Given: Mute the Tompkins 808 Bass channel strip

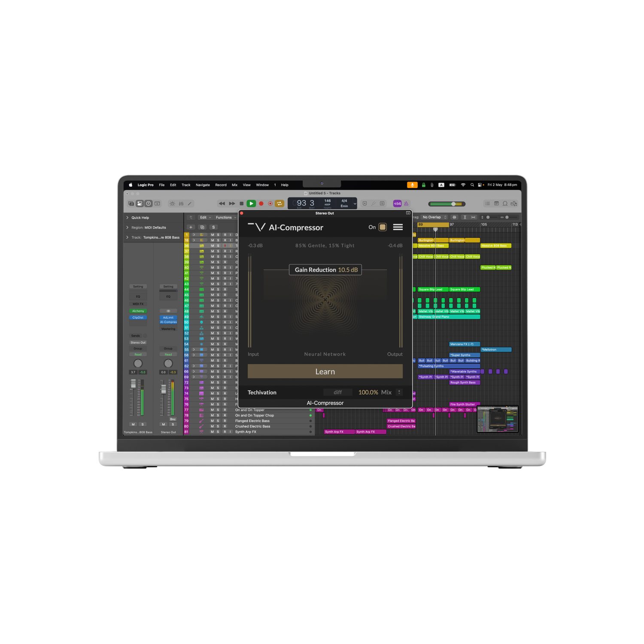Looking at the screenshot, I should tap(133, 424).
